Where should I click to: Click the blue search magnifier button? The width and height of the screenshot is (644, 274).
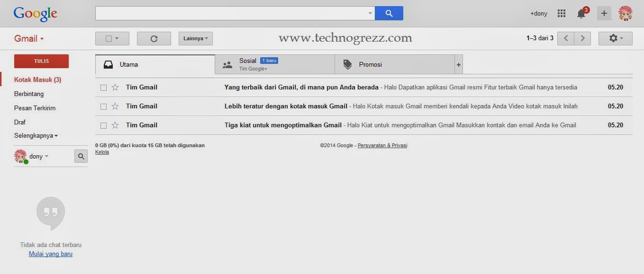pyautogui.click(x=389, y=13)
